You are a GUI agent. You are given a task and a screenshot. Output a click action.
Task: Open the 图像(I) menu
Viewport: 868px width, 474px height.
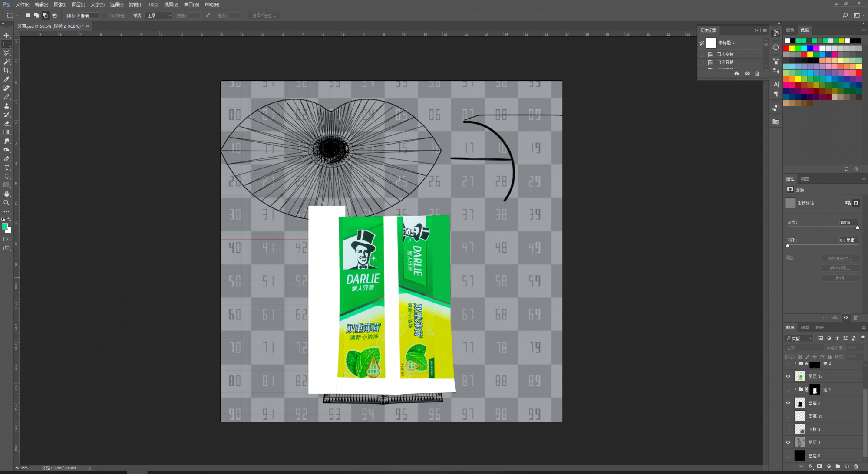tap(60, 4)
